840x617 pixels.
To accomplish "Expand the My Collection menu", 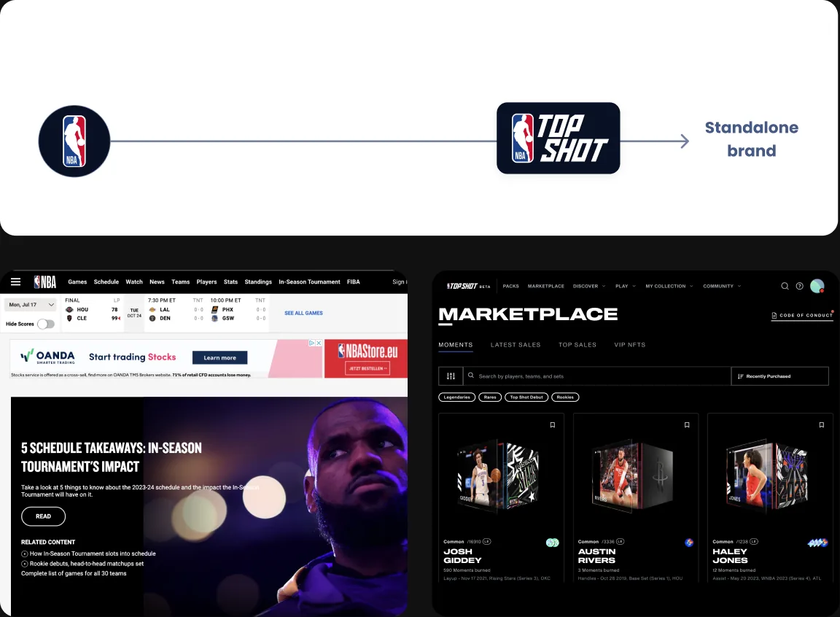I will [x=669, y=286].
